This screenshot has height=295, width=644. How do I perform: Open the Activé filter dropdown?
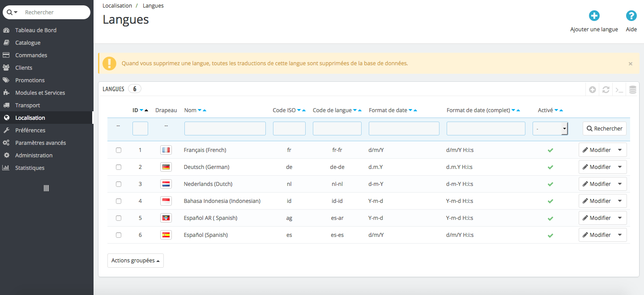coord(550,129)
